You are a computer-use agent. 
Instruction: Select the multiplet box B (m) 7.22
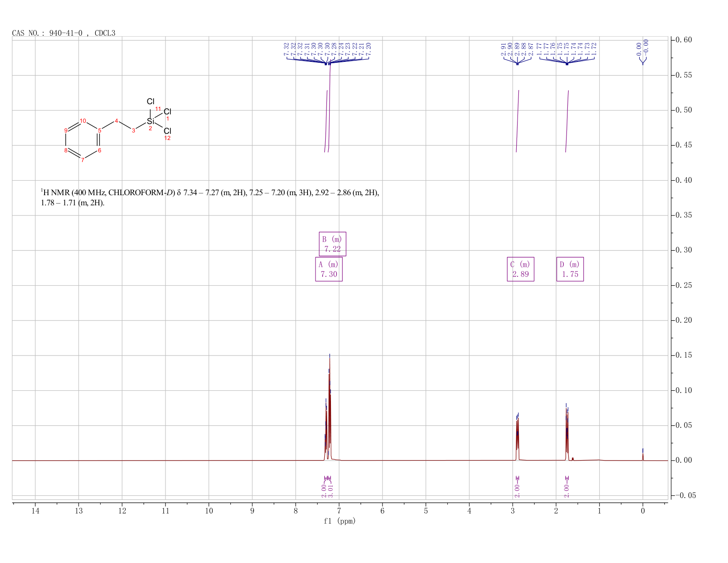point(333,244)
